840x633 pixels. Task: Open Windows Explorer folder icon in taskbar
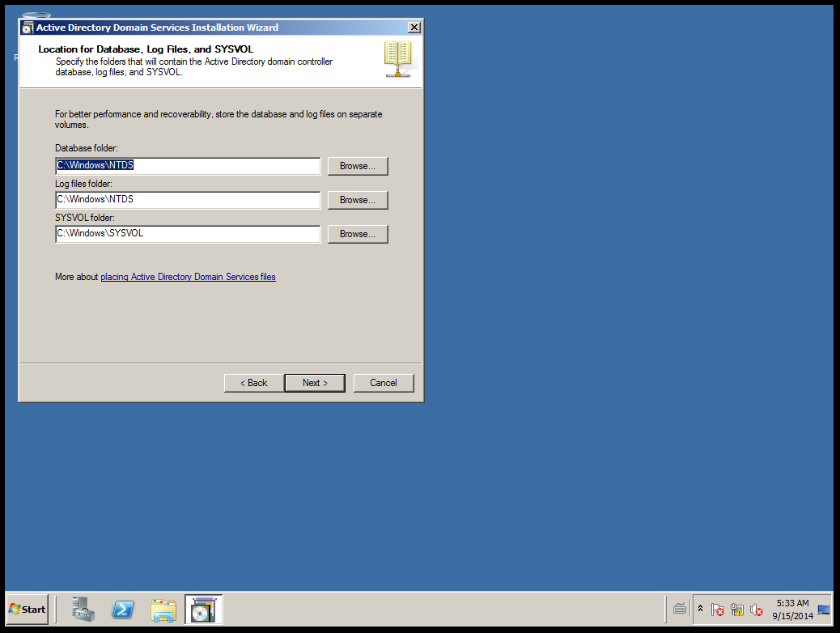pos(163,610)
